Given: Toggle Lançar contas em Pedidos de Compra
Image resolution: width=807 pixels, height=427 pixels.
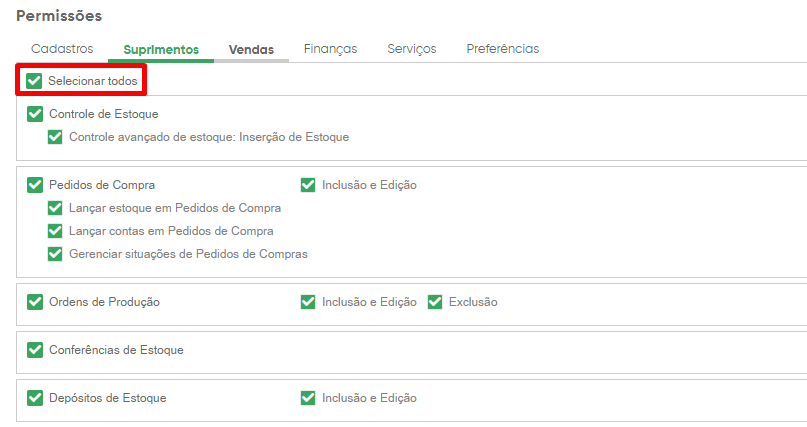Looking at the screenshot, I should coord(55,231).
